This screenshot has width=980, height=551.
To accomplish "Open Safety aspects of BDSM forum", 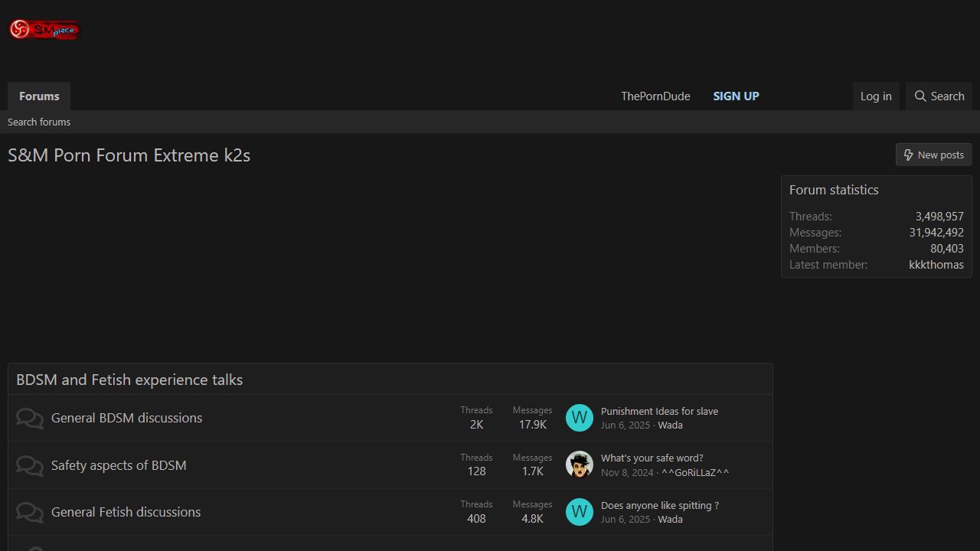I will [119, 465].
